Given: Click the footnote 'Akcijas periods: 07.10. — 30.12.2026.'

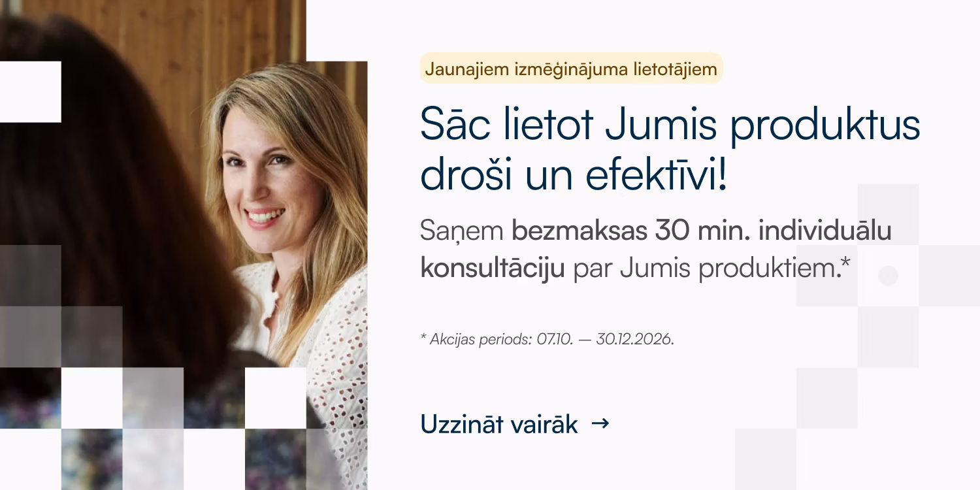Looking at the screenshot, I should pos(547,339).
